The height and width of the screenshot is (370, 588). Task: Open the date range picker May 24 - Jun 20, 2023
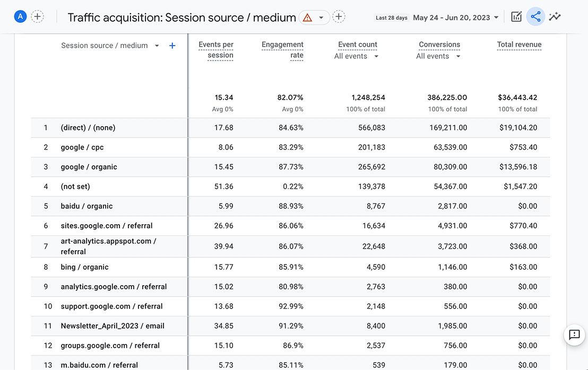[456, 17]
